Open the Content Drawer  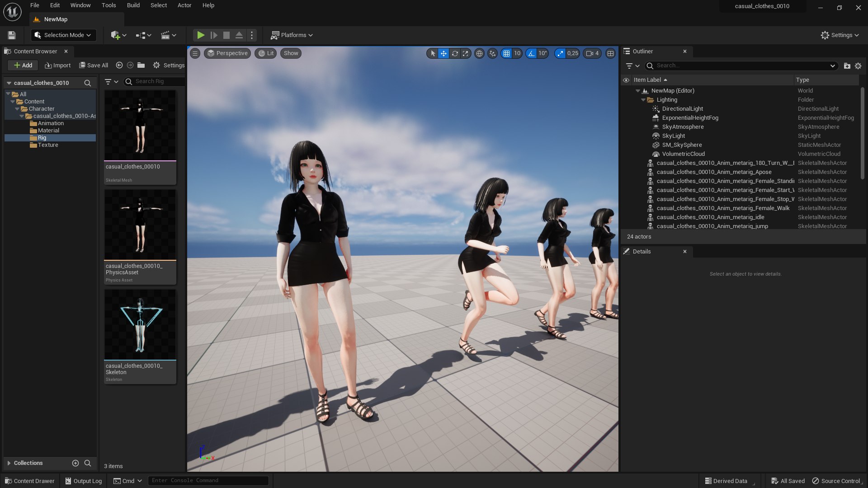pos(30,481)
